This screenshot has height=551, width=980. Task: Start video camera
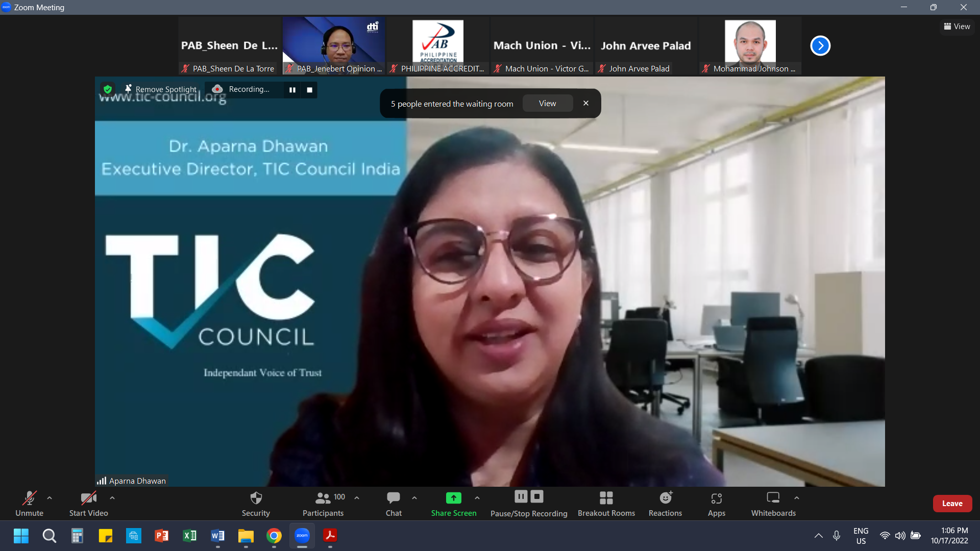click(88, 503)
